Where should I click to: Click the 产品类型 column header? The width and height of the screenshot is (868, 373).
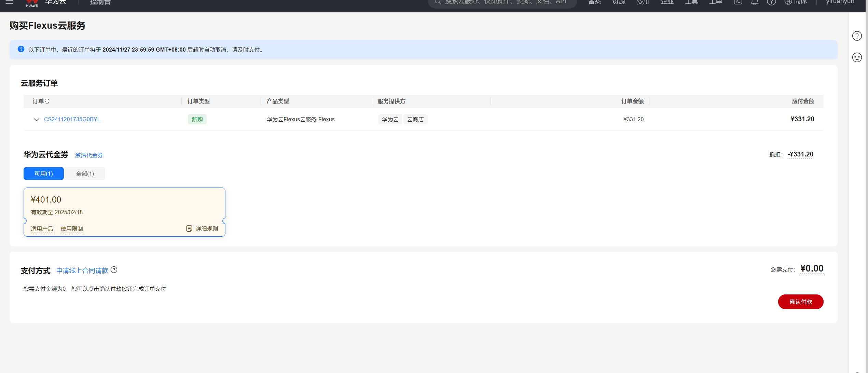pyautogui.click(x=278, y=101)
